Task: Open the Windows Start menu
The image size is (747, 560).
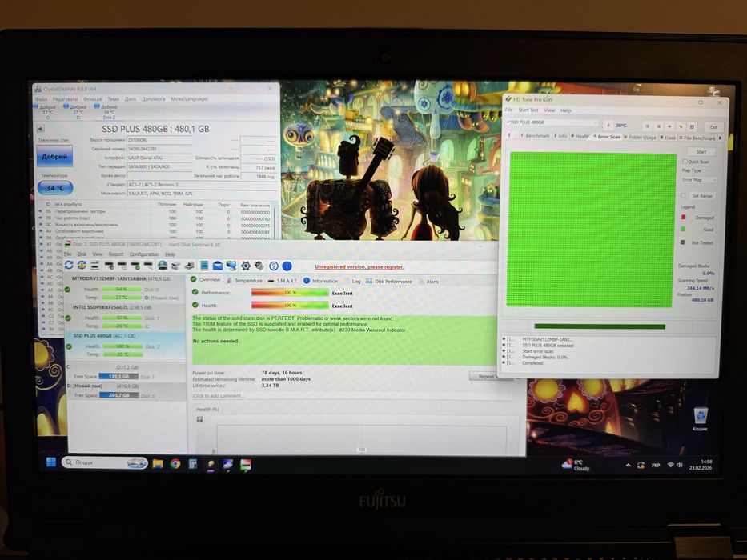Action: [51, 462]
